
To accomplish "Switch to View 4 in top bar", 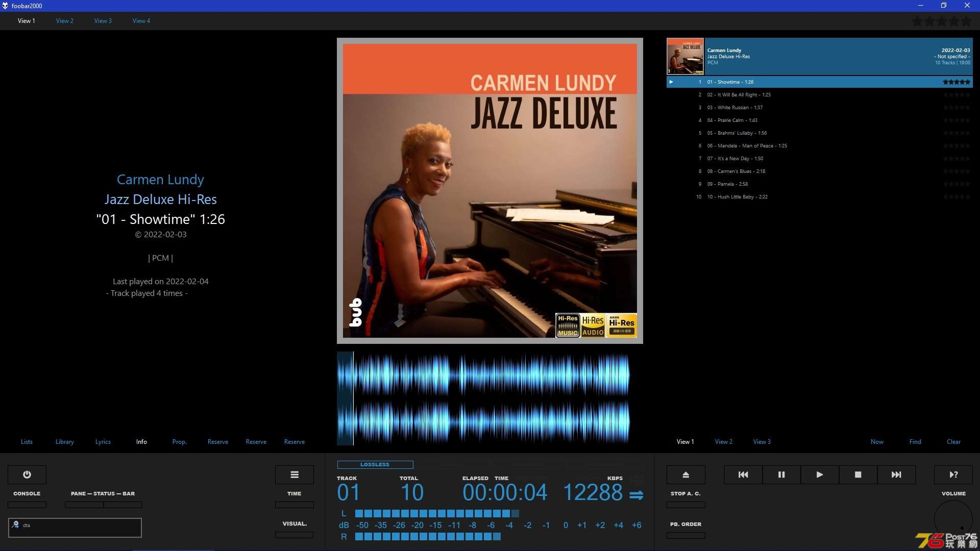I will click(141, 21).
